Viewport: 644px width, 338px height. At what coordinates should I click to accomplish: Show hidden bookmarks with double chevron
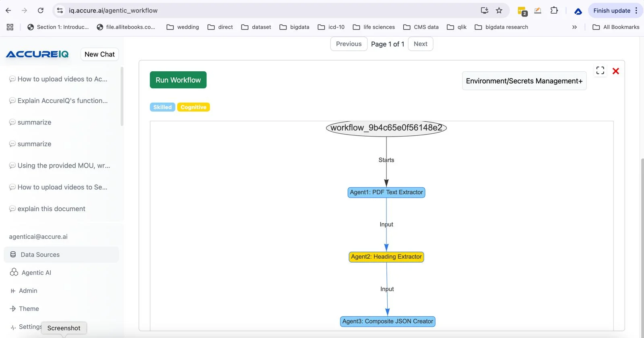[x=574, y=27]
